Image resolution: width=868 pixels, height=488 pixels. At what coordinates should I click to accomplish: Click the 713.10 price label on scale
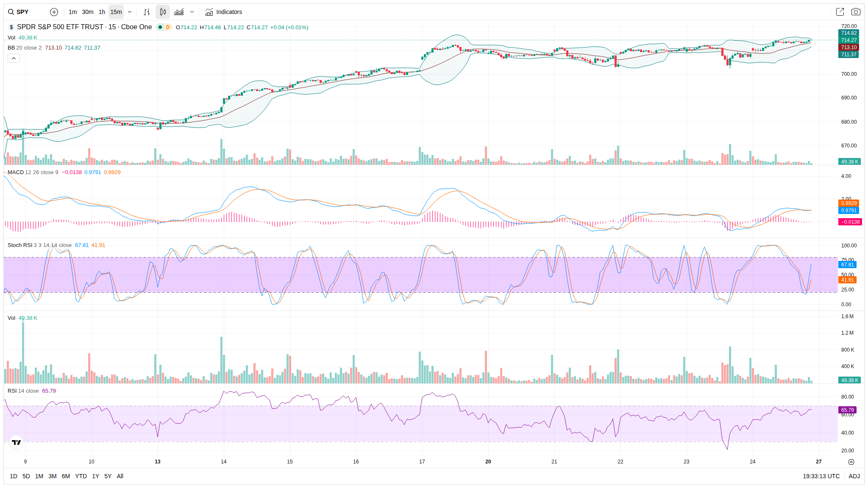849,47
